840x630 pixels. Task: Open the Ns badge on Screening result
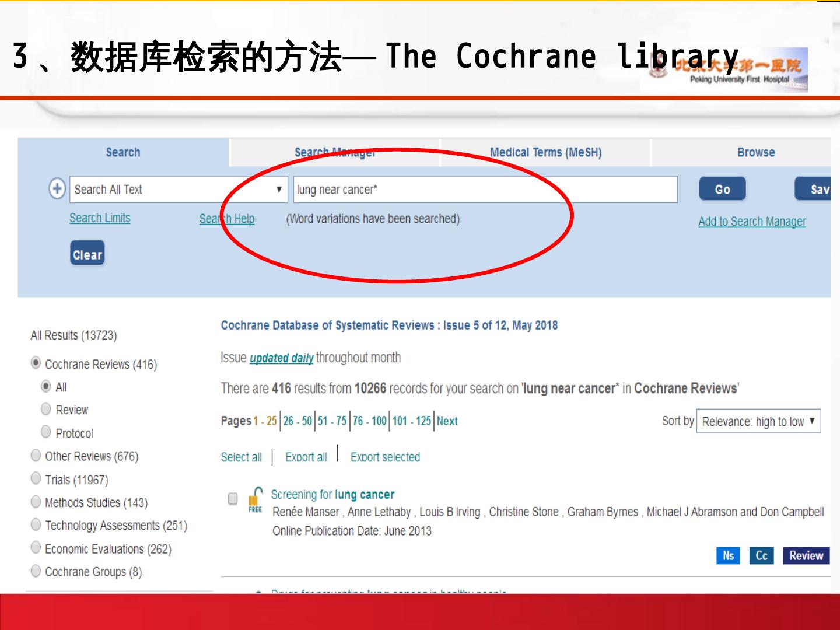(x=728, y=555)
